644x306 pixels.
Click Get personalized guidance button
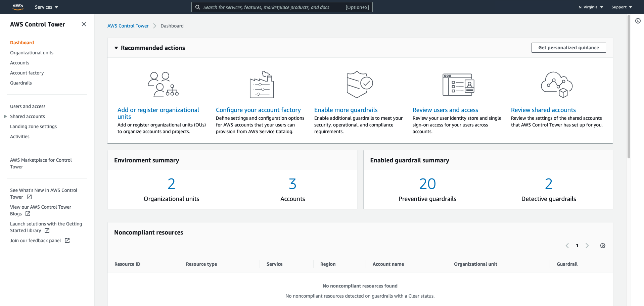(x=568, y=48)
